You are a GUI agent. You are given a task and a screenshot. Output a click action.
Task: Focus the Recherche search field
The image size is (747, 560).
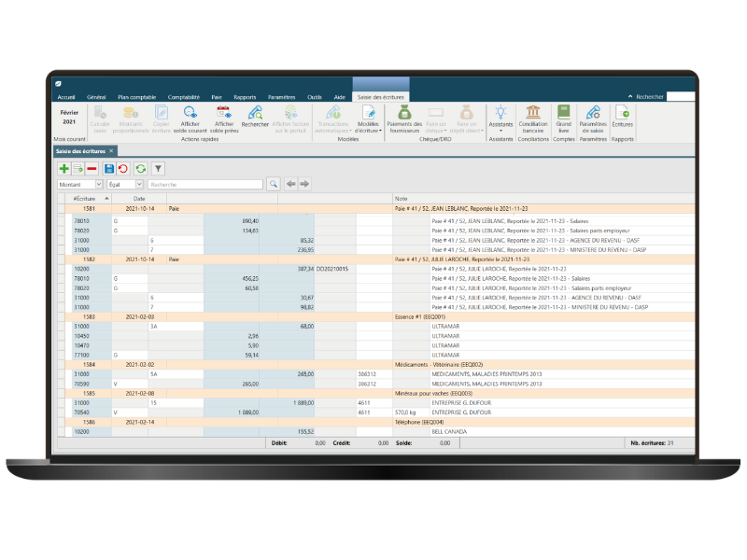pyautogui.click(x=205, y=184)
